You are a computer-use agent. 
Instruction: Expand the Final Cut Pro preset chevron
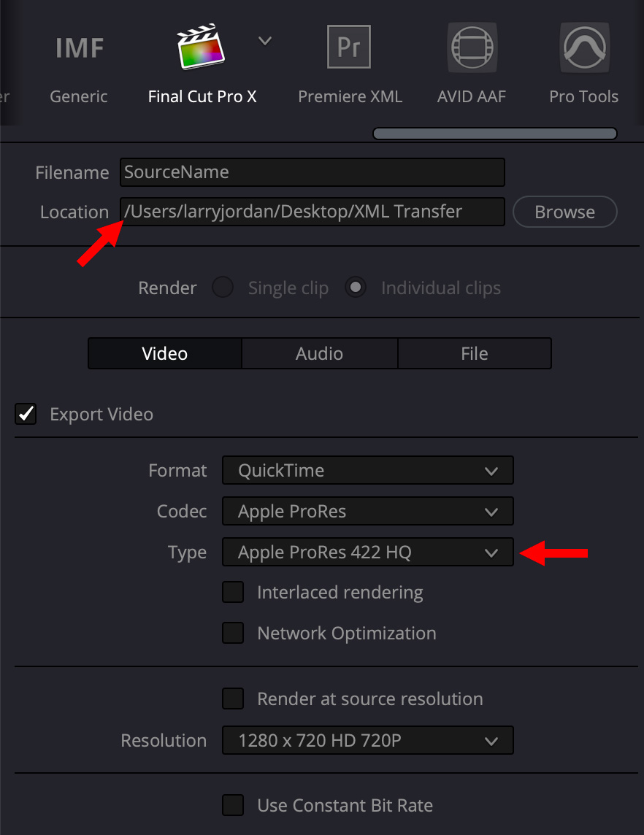(x=265, y=41)
